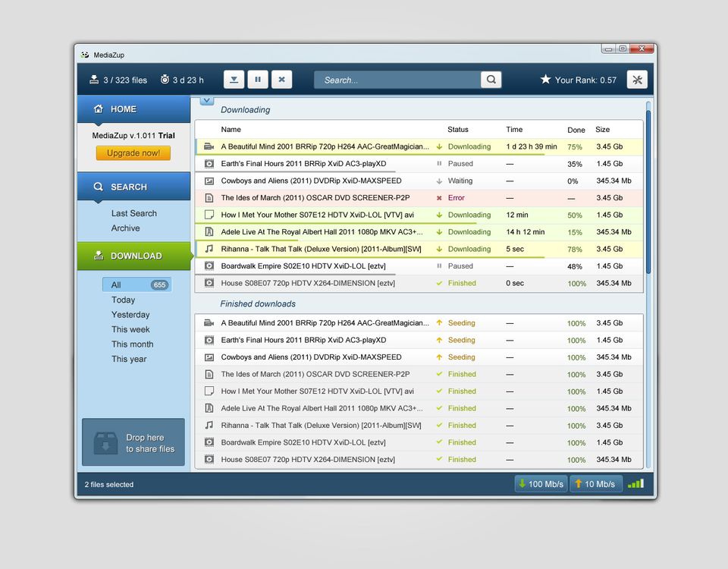The width and height of the screenshot is (728, 569).
Task: Click pause icon on Boardwalk Empire downloading row
Action: (439, 266)
